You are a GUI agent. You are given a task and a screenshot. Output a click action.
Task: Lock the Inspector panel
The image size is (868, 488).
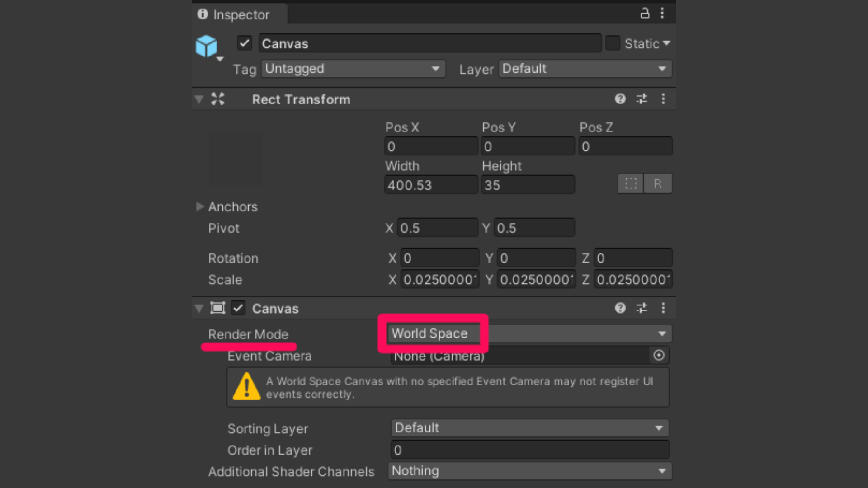tap(645, 13)
